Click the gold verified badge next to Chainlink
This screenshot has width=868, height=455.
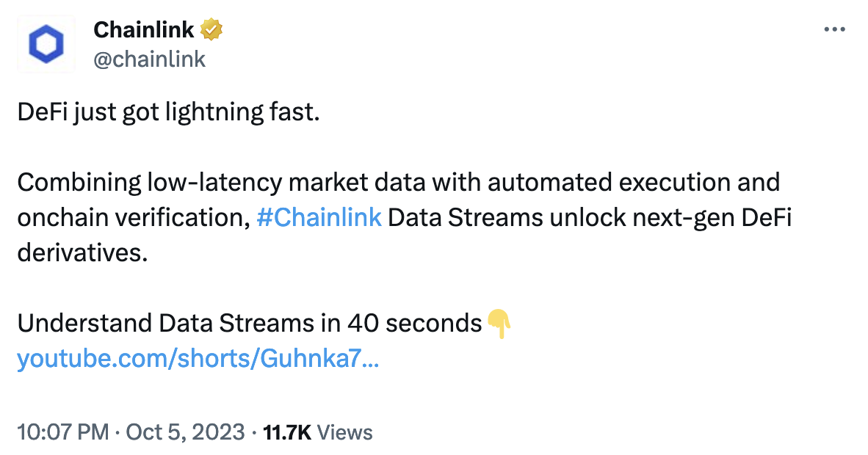tap(211, 29)
